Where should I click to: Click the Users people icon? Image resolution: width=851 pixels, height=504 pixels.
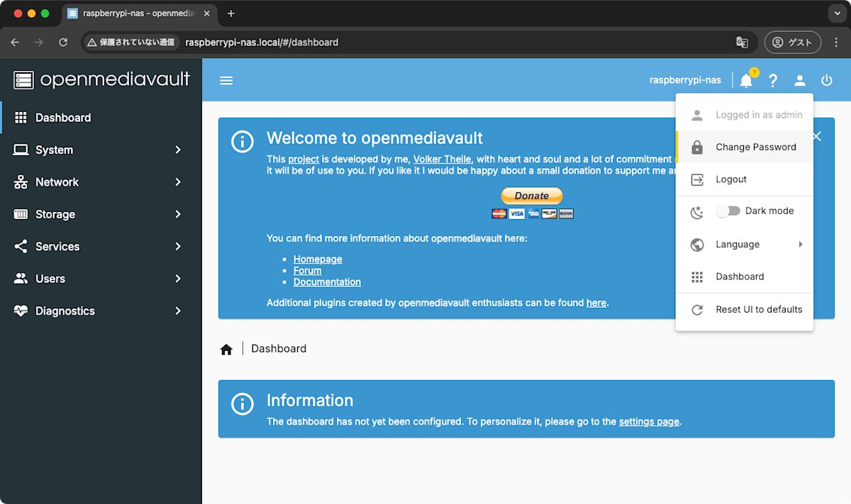pos(21,279)
